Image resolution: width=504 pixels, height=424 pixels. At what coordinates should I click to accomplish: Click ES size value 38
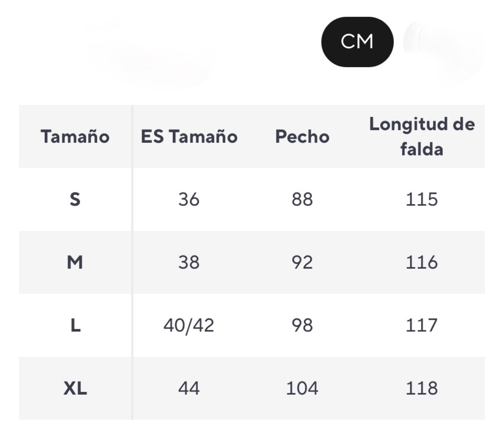pos(189,262)
